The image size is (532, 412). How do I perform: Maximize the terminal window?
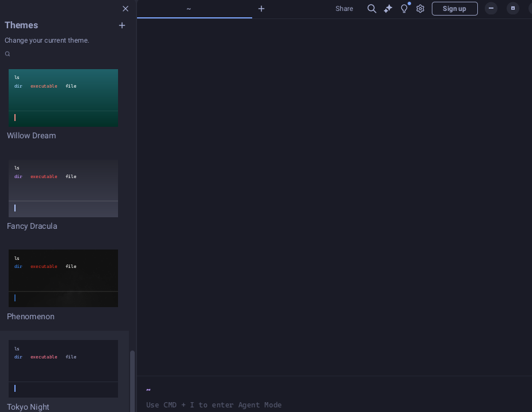pos(513,8)
